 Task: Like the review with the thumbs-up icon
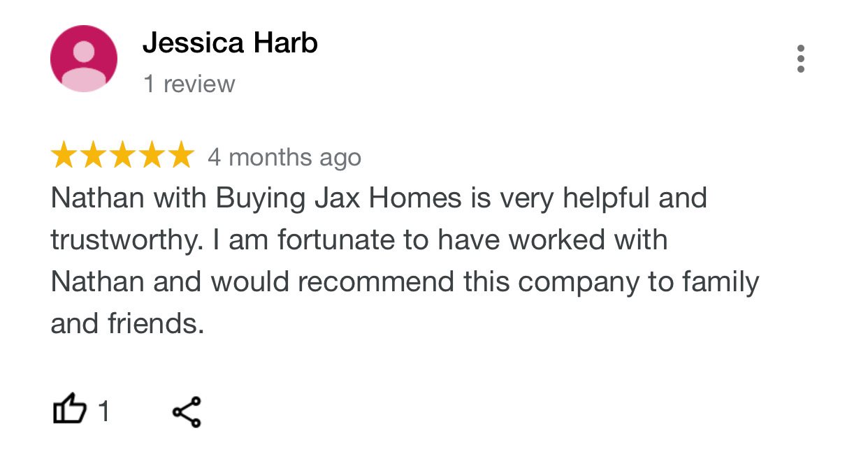tap(70, 410)
